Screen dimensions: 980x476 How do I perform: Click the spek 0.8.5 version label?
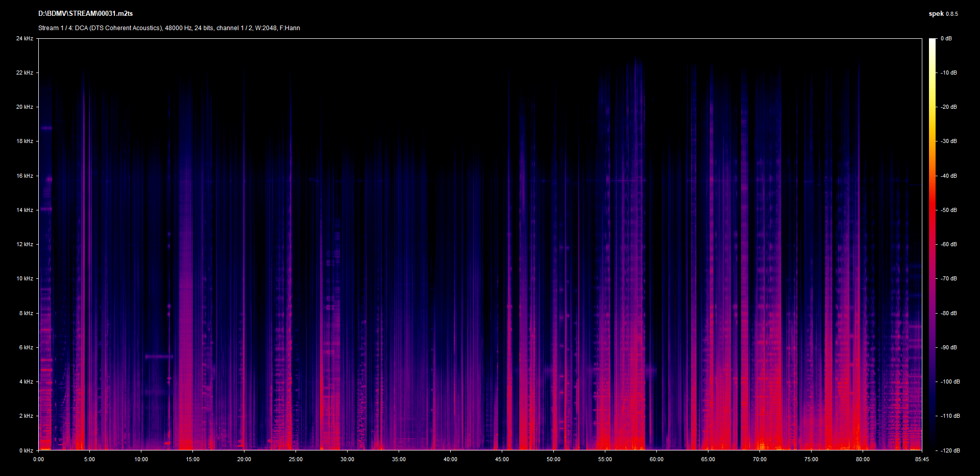(943, 14)
